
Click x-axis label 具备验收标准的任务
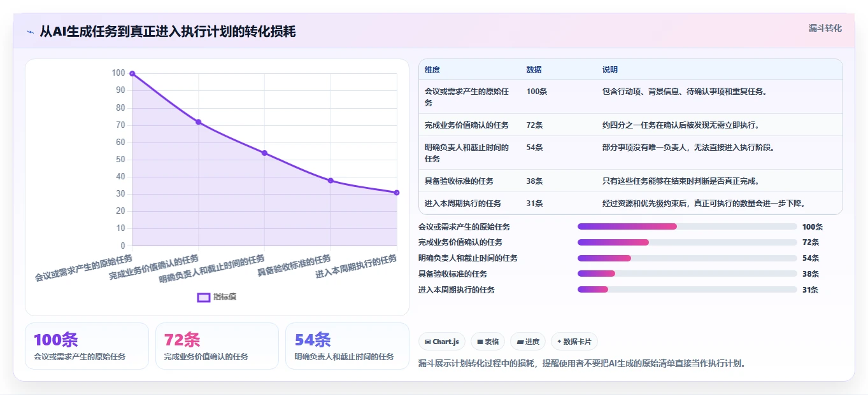294,265
